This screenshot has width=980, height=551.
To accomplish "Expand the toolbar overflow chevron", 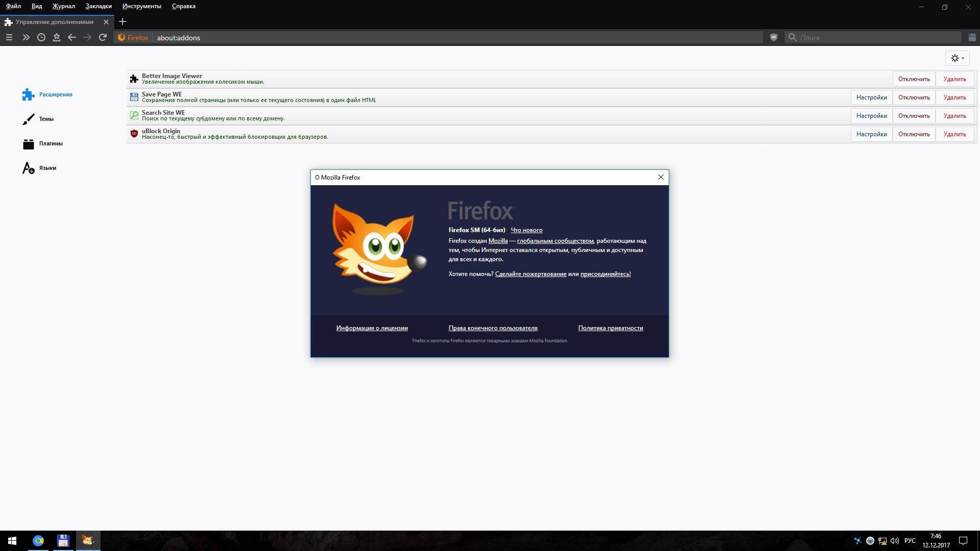I will point(26,37).
